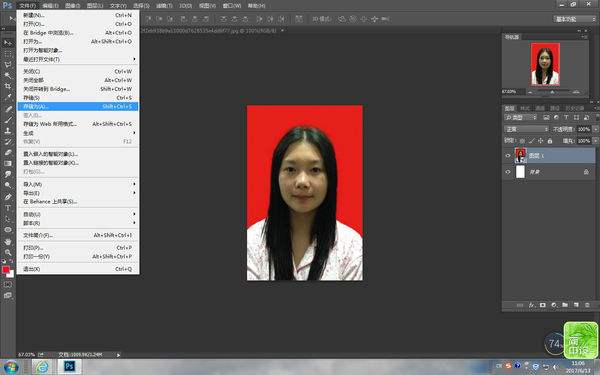This screenshot has height=375, width=600.
Task: Select the History Brush tool
Action: click(8, 142)
